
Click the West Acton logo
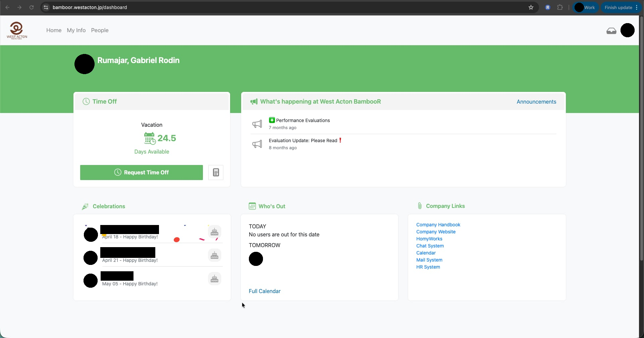pos(17,31)
